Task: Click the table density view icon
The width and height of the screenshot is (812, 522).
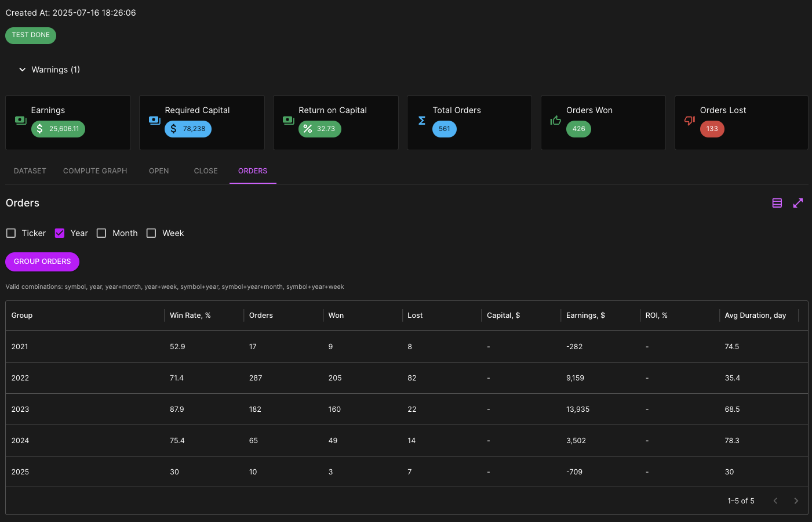Action: pyautogui.click(x=777, y=203)
